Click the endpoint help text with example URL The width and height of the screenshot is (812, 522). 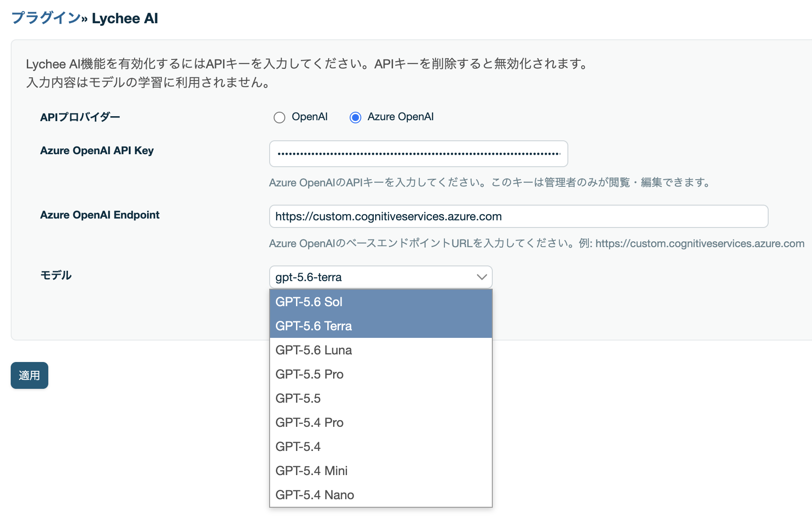pyautogui.click(x=537, y=244)
